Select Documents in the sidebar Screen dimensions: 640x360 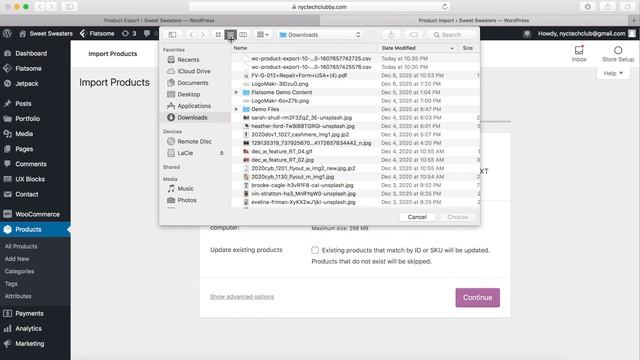(x=193, y=82)
